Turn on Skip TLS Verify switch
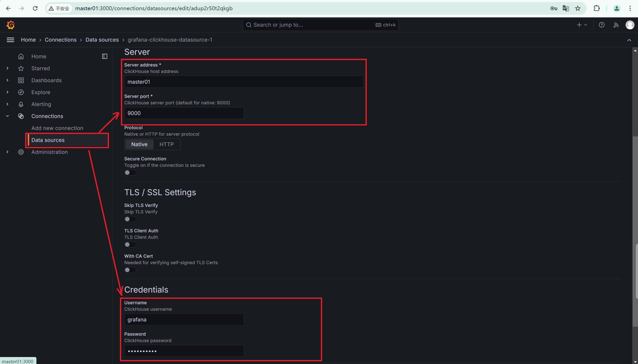This screenshot has height=364, width=638. pos(130,219)
